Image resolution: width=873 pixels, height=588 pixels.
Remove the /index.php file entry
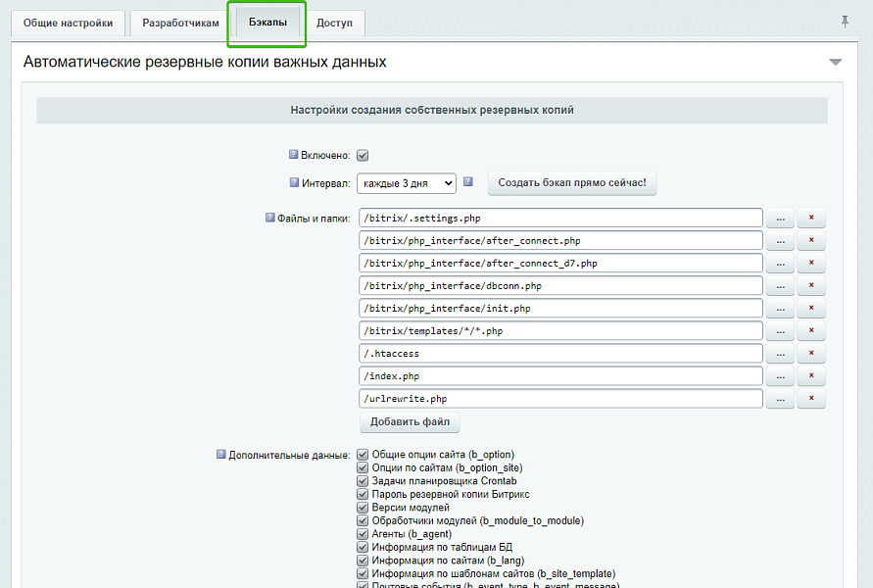(810, 375)
